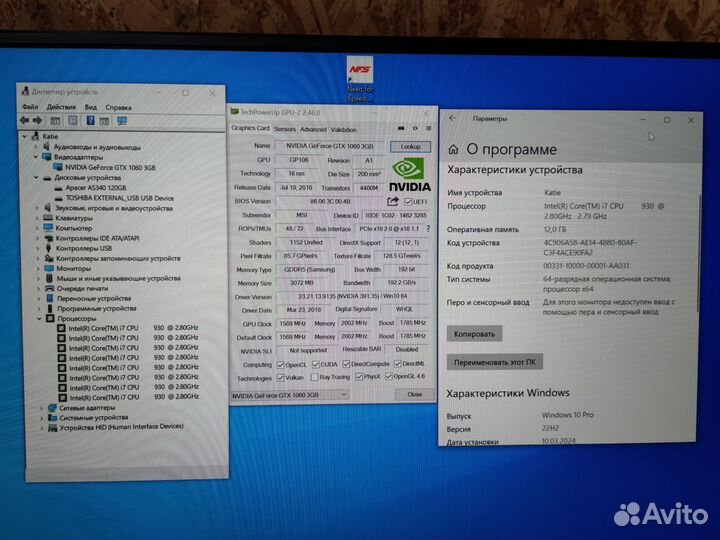720x540 pixels.
Task: Click the Settings window vertical scrollbar
Action: [x=699, y=255]
